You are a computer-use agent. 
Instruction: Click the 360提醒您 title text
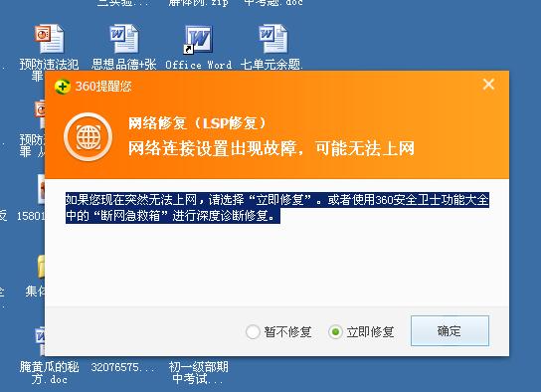click(103, 87)
